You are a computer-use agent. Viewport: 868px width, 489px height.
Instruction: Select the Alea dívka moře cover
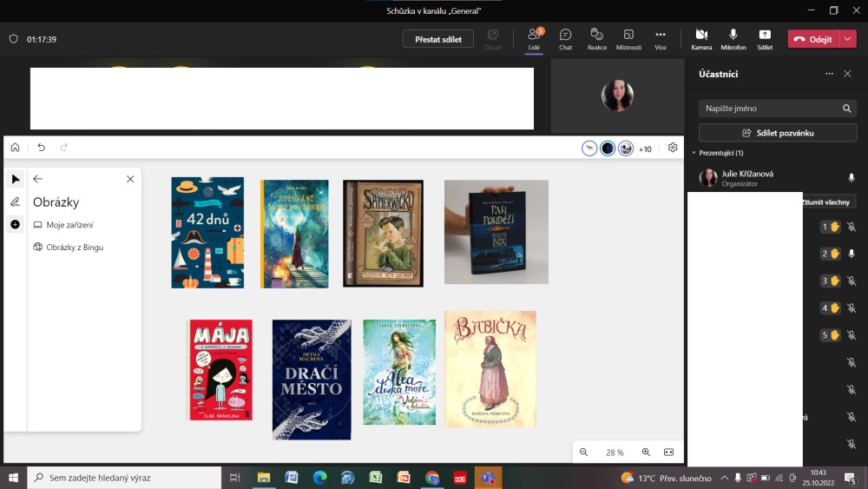(x=399, y=372)
